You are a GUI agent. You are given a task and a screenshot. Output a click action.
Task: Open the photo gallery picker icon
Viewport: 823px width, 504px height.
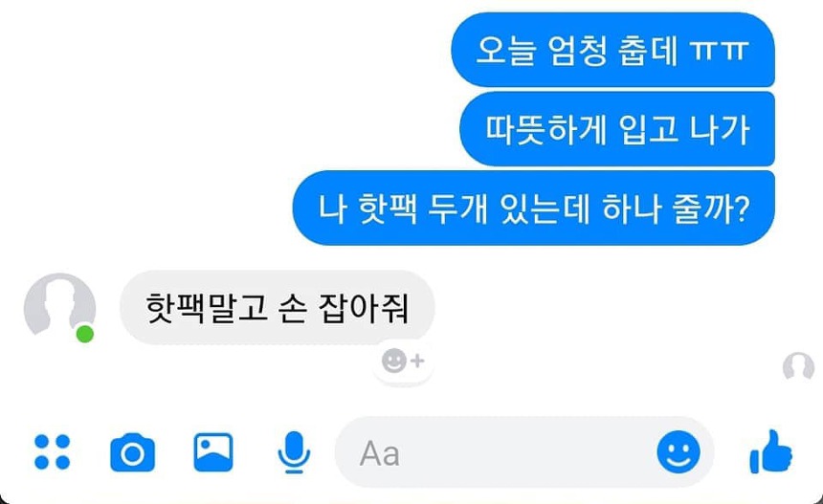pyautogui.click(x=213, y=452)
